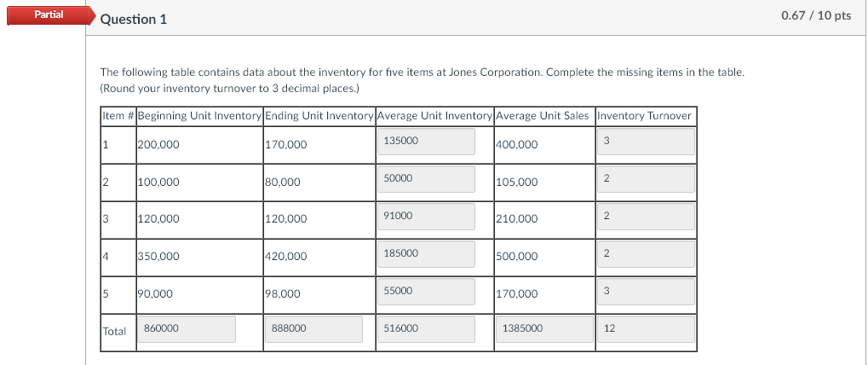Click the Ending Unit Inventory column header

(x=319, y=116)
